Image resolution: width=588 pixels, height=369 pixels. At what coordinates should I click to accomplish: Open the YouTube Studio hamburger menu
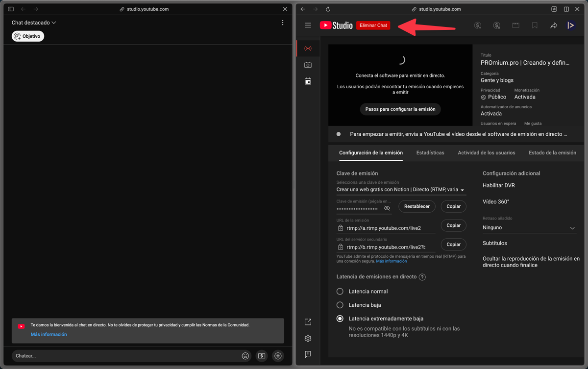308,25
